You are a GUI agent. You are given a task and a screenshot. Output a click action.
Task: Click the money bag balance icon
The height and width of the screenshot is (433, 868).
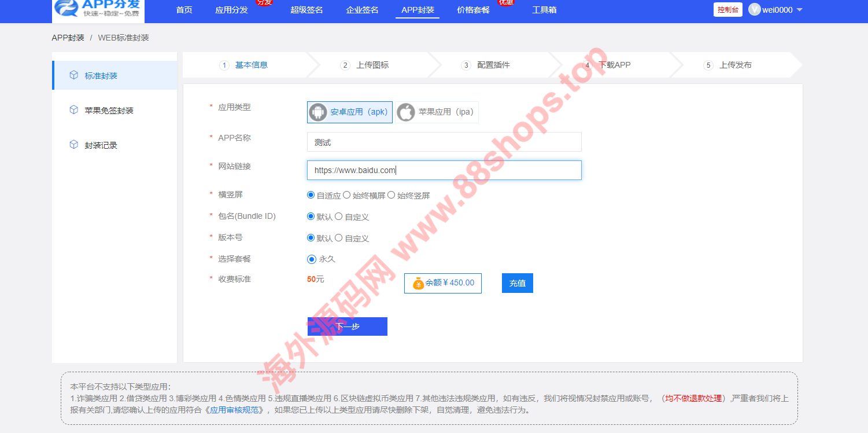tap(418, 283)
